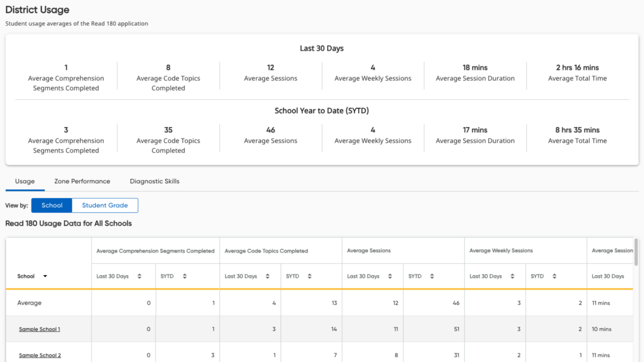Sort Weekly Sessions Last 30 Days column

click(512, 276)
